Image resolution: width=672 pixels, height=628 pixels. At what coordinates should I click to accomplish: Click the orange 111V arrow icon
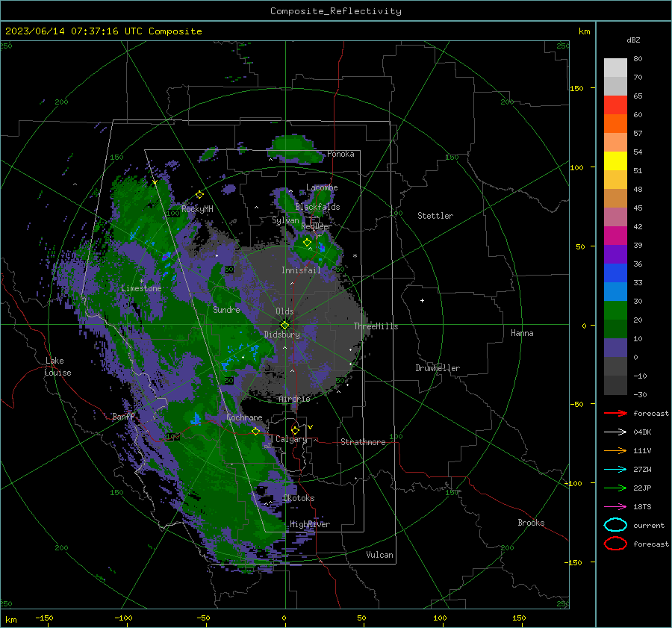coord(615,450)
